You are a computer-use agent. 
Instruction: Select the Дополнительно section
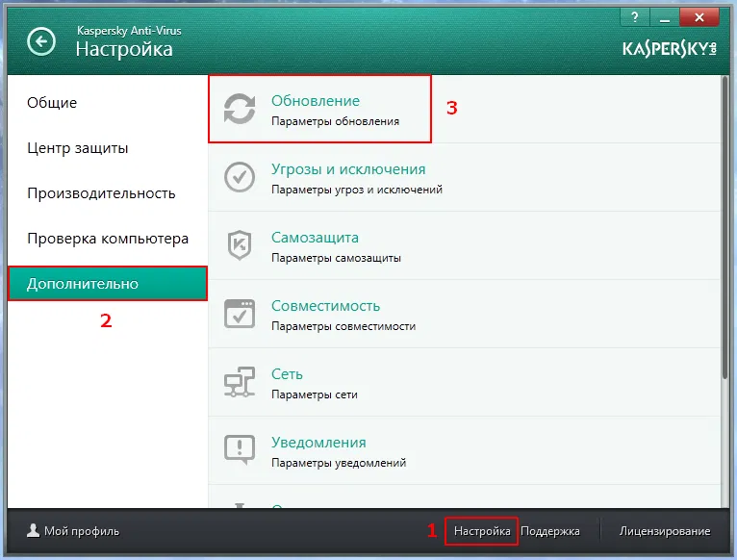click(x=107, y=284)
